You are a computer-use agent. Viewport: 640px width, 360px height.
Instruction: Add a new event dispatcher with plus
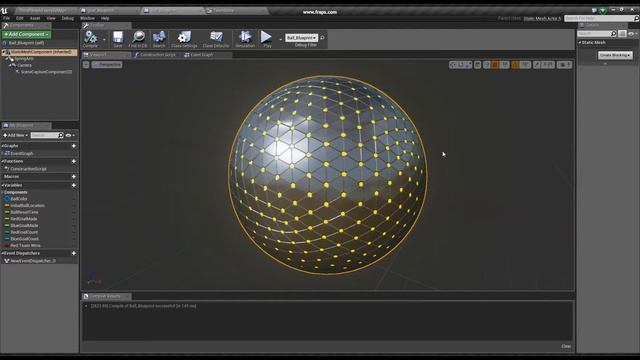point(74,253)
